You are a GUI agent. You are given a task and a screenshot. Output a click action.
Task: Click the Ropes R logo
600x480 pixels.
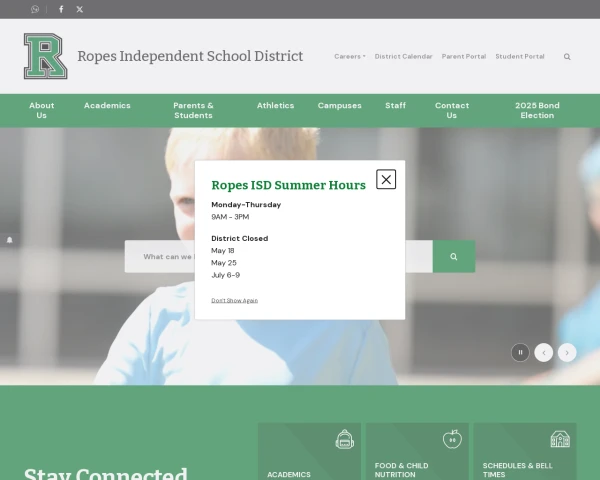point(46,56)
